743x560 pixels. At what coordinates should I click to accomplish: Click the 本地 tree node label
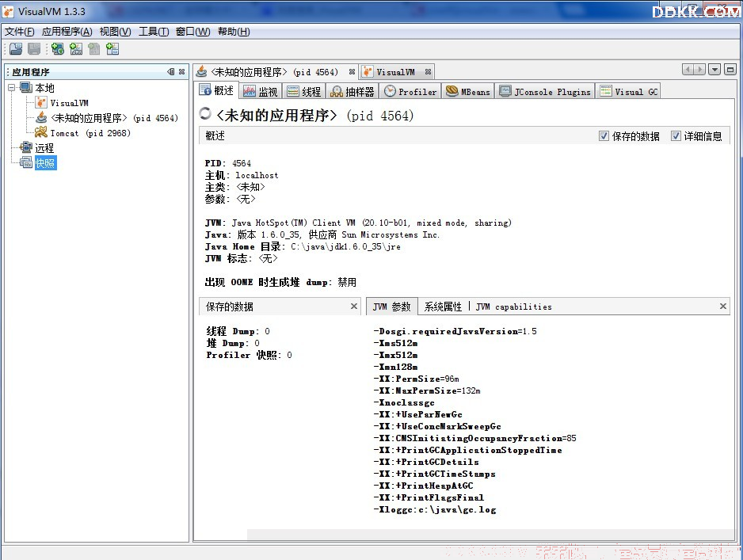[x=44, y=88]
